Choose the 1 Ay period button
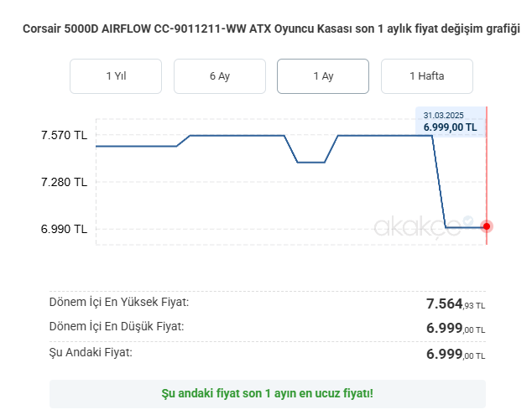The width and height of the screenshot is (532, 415). [x=323, y=76]
